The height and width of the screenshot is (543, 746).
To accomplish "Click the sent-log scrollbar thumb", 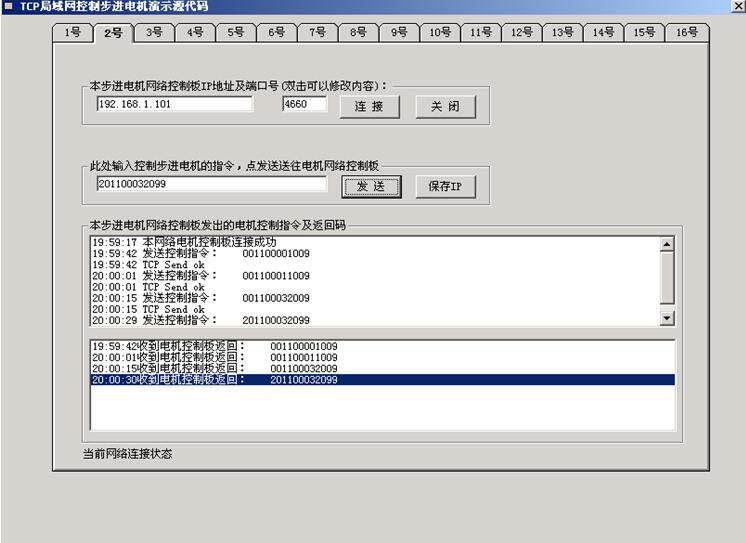I will click(667, 277).
